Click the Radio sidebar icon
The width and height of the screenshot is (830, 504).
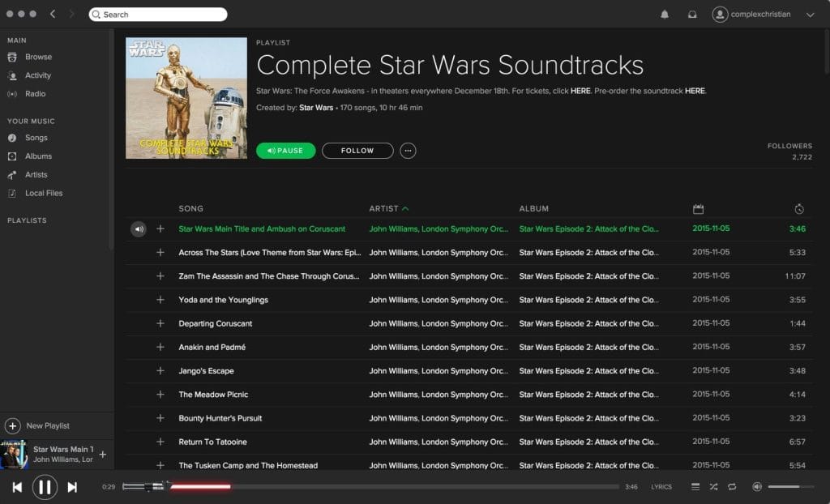click(12, 94)
